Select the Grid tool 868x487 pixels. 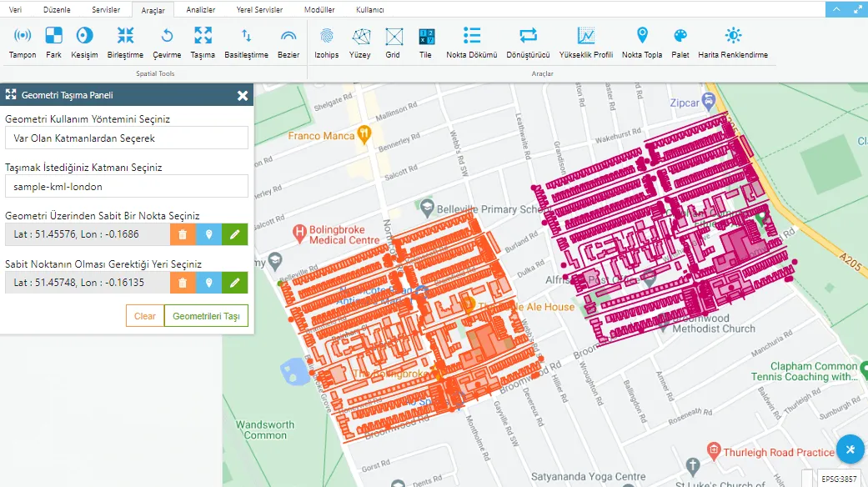pyautogui.click(x=393, y=43)
